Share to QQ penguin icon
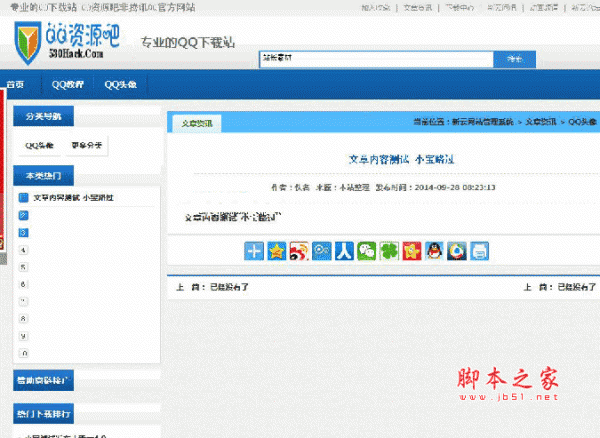 (434, 251)
